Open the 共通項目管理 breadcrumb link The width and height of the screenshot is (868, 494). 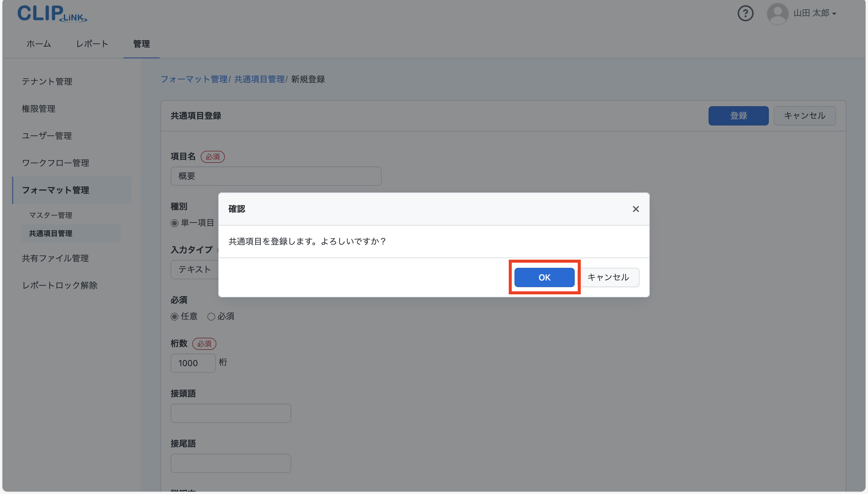(259, 79)
